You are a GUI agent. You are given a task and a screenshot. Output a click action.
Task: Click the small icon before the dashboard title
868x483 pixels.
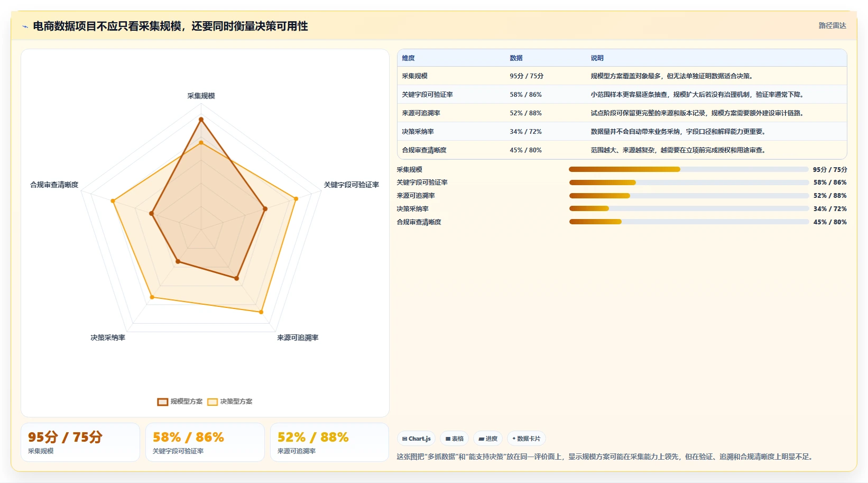[x=25, y=26]
